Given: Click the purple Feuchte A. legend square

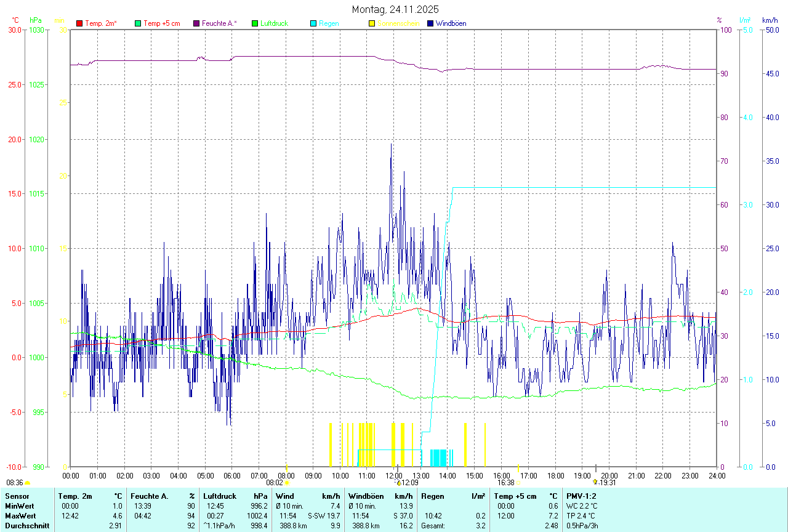Looking at the screenshot, I should coord(196,23).
